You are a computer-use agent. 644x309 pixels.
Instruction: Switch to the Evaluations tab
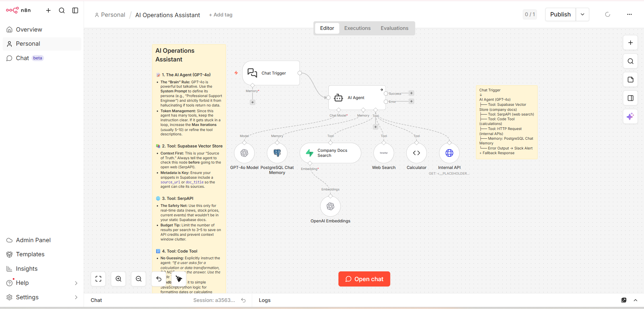[395, 28]
